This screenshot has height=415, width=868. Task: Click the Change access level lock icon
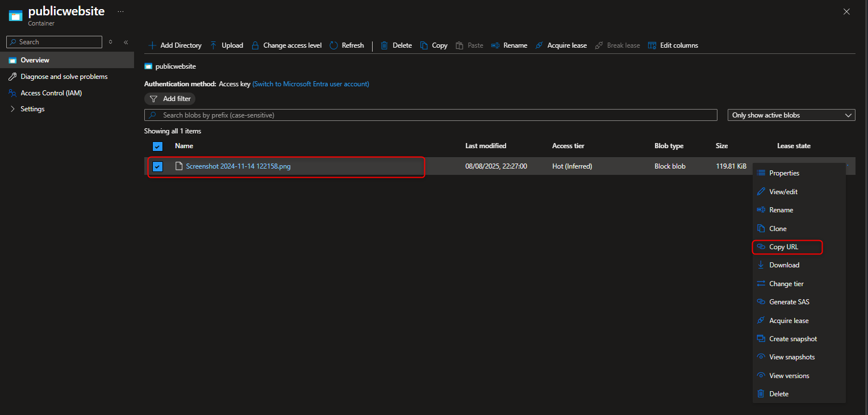(255, 45)
